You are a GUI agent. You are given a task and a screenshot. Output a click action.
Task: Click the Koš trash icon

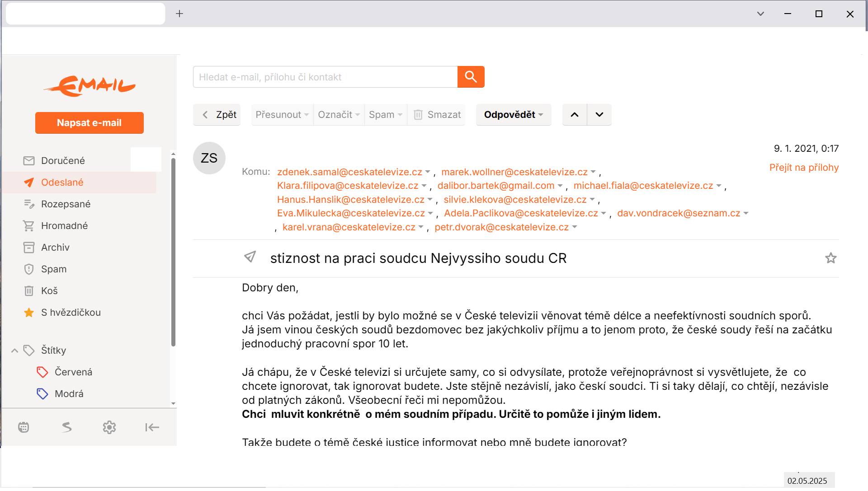pyautogui.click(x=29, y=291)
